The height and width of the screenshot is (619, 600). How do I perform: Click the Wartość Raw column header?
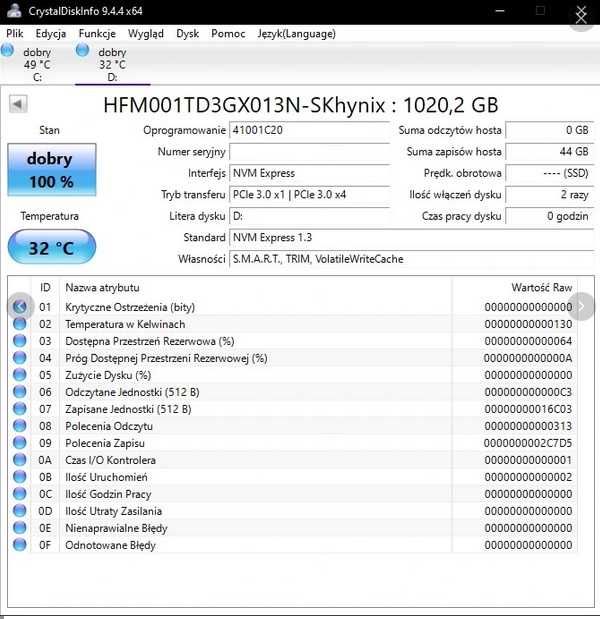pyautogui.click(x=514, y=288)
